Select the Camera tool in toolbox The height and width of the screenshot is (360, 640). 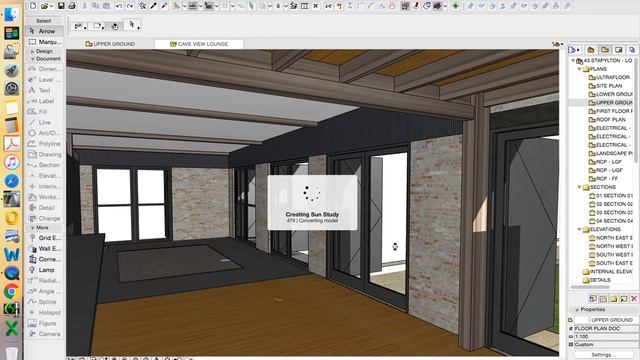pyautogui.click(x=44, y=334)
